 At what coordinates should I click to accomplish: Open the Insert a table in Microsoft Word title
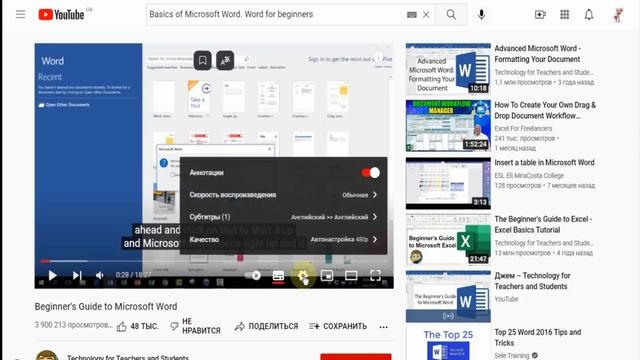pyautogui.click(x=544, y=162)
